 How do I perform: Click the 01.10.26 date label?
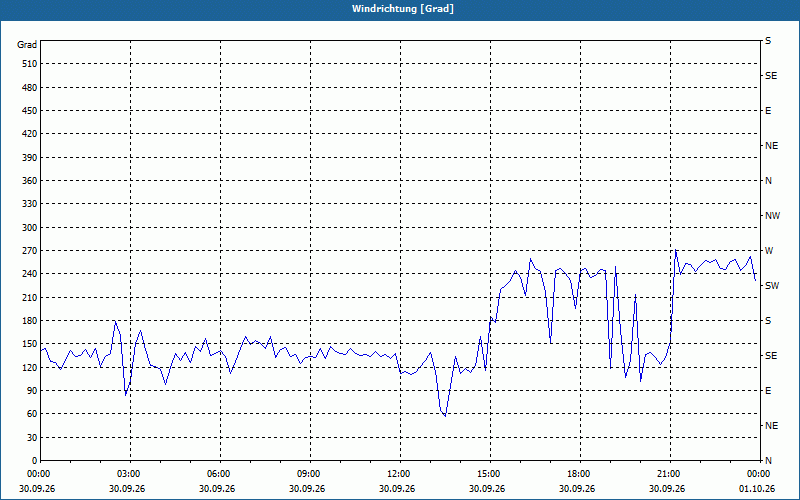coord(757,489)
